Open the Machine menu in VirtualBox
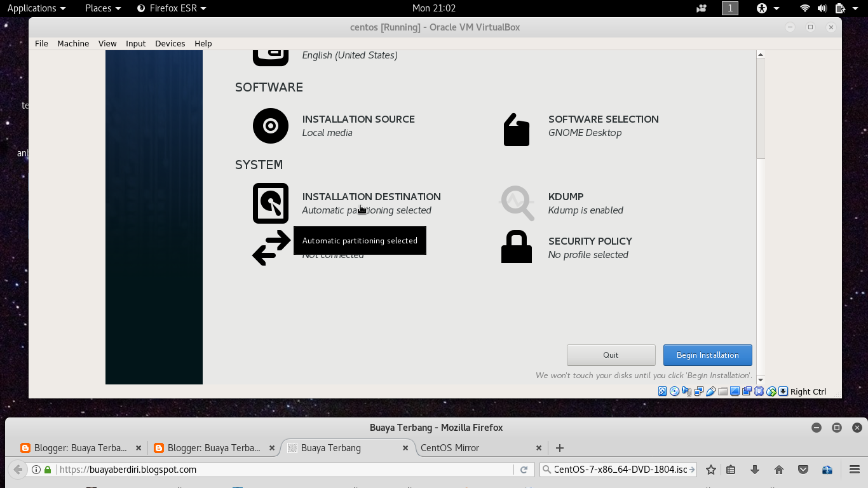This screenshot has width=868, height=488. tap(73, 43)
